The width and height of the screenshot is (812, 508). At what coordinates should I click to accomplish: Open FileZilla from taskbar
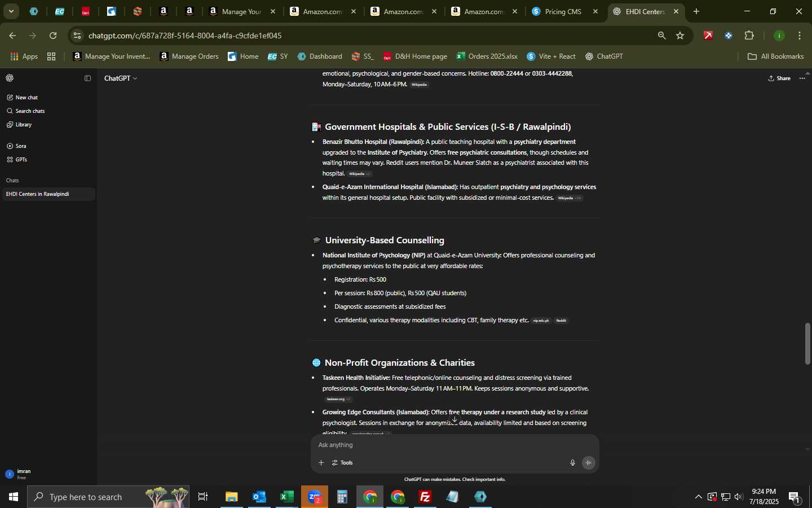tap(425, 497)
